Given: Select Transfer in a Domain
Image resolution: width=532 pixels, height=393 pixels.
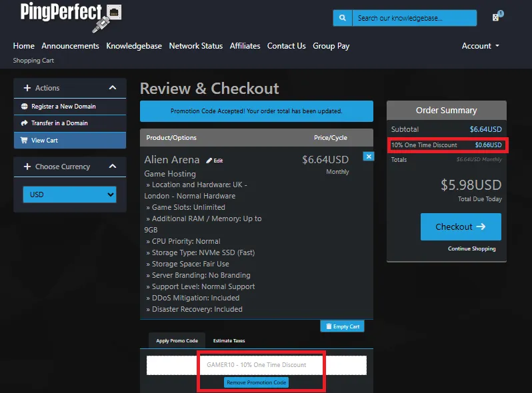Looking at the screenshot, I should coord(70,123).
